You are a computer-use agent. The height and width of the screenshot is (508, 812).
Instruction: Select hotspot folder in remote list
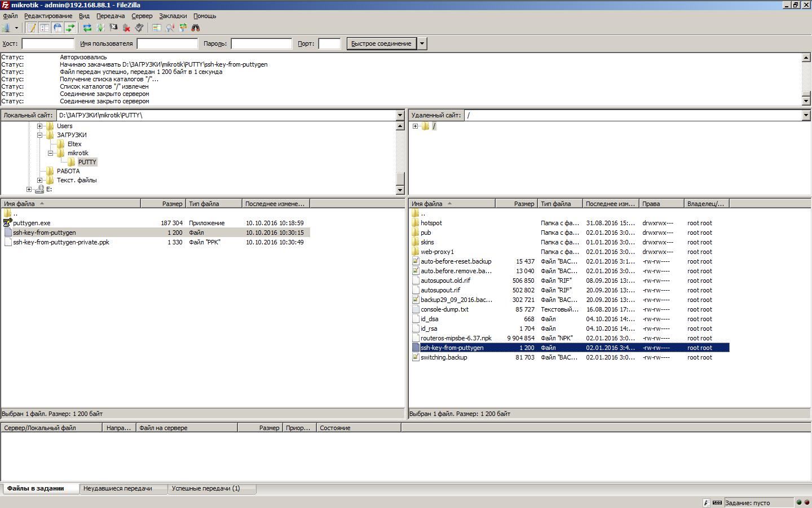click(x=431, y=223)
